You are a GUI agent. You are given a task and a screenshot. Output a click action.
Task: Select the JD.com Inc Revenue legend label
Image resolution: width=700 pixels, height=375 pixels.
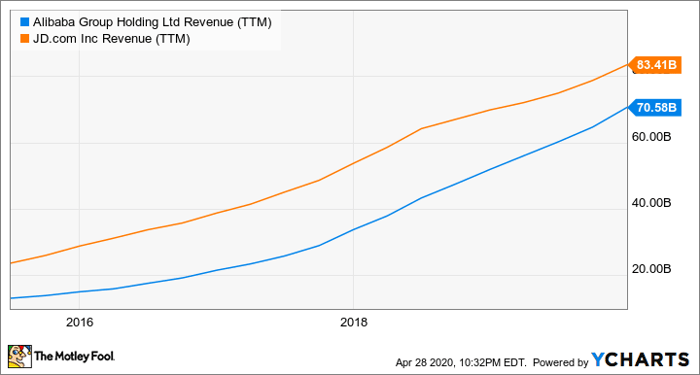click(111, 40)
